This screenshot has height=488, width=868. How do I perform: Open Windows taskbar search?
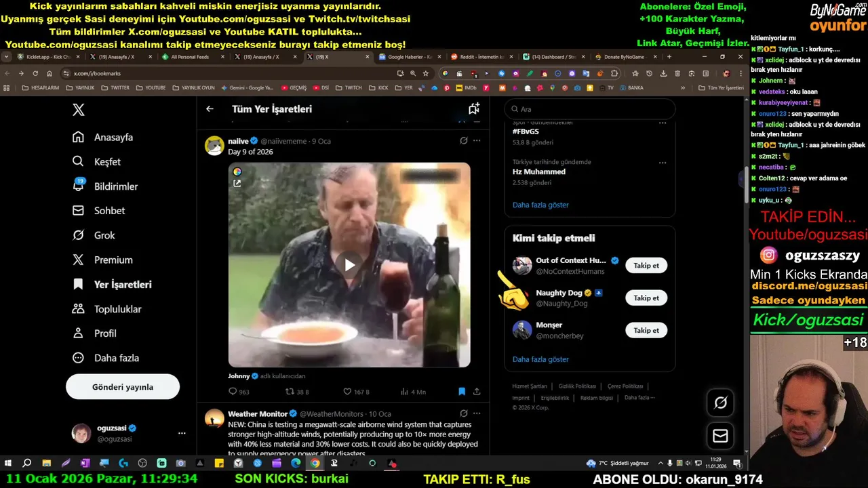27,464
